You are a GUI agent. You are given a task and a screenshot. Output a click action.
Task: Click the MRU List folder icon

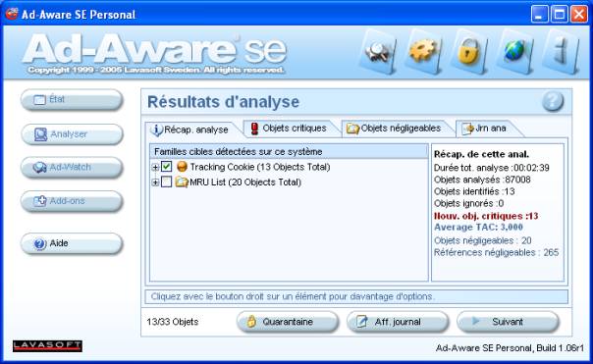[x=182, y=182]
